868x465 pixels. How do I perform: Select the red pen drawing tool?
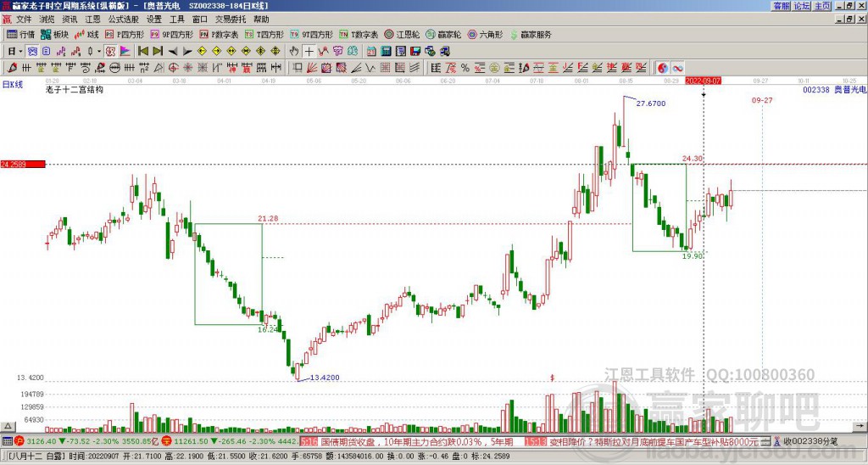(x=12, y=68)
